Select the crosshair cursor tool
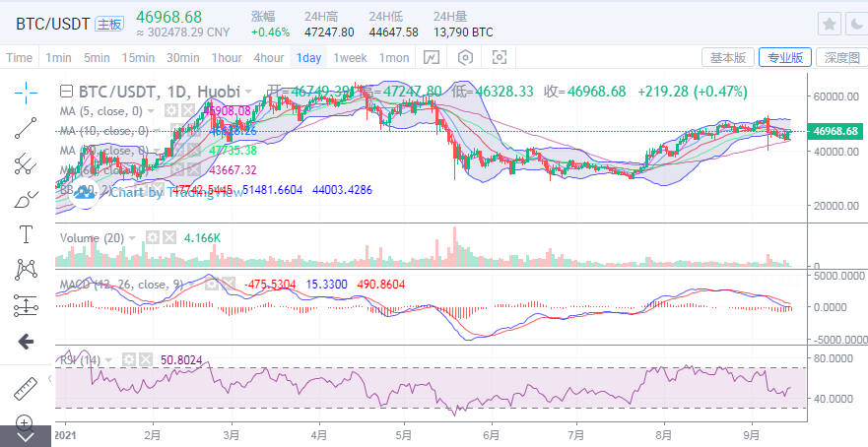The height and width of the screenshot is (447, 868). tap(26, 92)
